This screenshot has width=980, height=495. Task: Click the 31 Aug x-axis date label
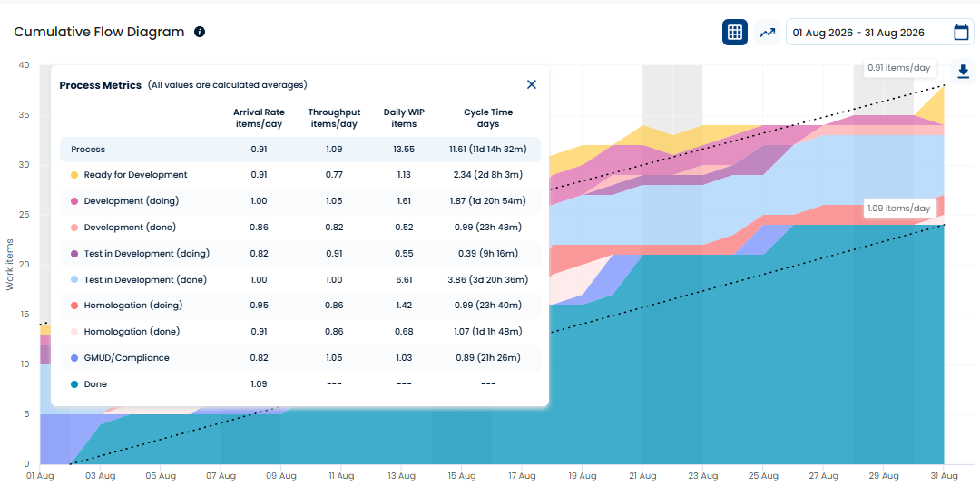coord(944,476)
